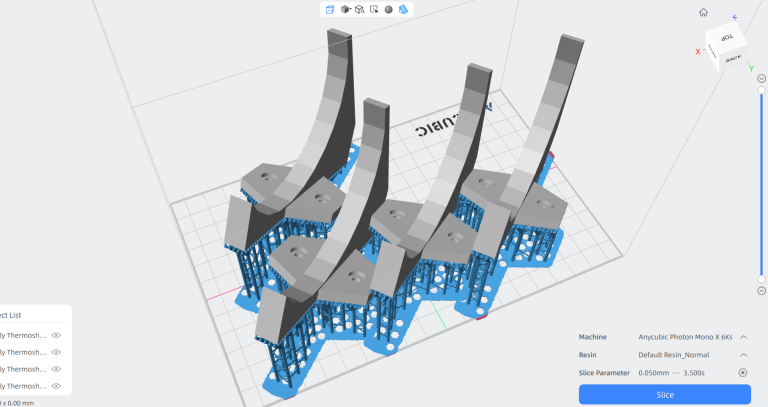Click the layer slider bottom chevron button

(x=761, y=291)
